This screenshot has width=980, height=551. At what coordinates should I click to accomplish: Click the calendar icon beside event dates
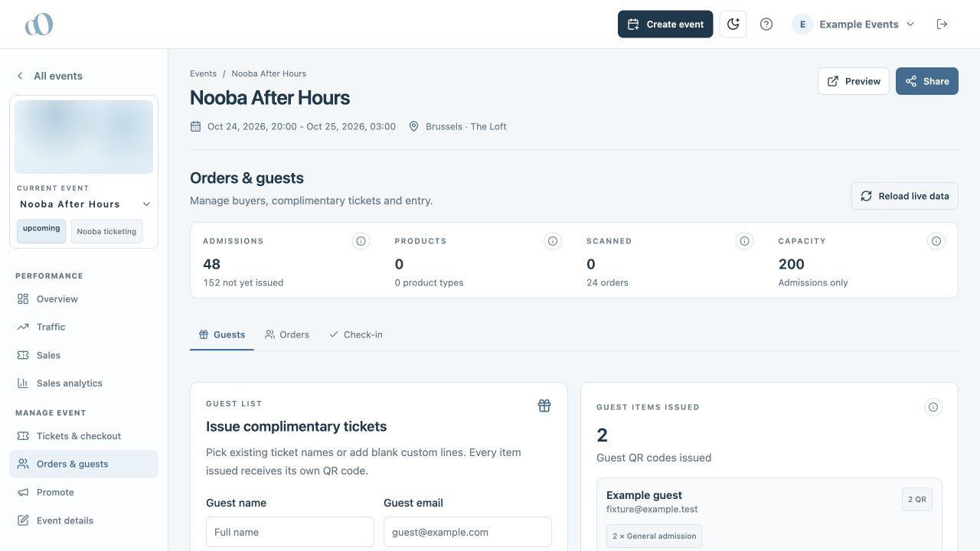tap(195, 126)
